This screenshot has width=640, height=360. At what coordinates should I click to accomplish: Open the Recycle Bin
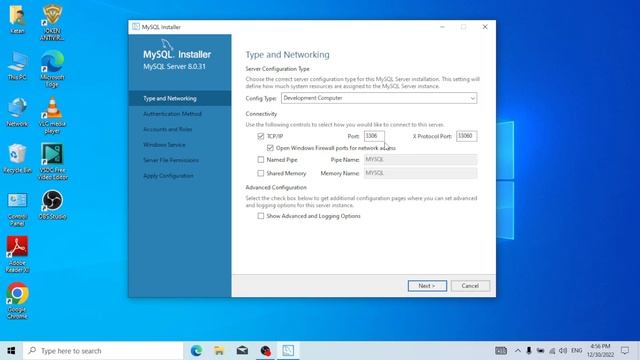(x=17, y=159)
